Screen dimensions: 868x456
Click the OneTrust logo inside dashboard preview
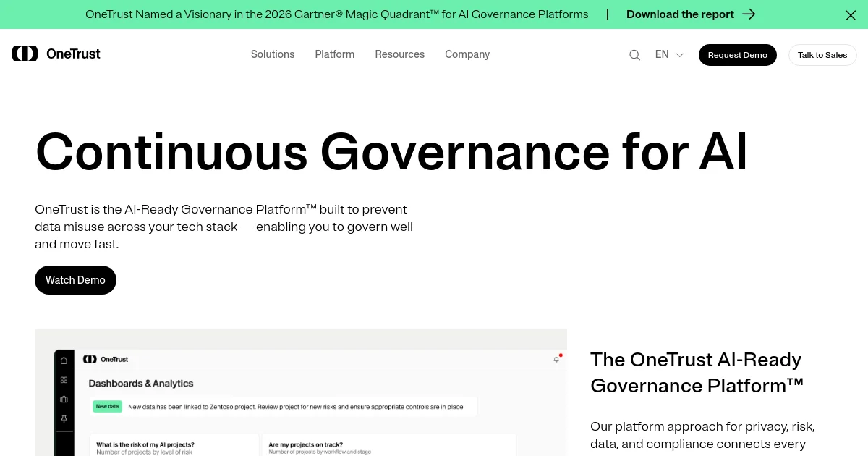point(106,359)
